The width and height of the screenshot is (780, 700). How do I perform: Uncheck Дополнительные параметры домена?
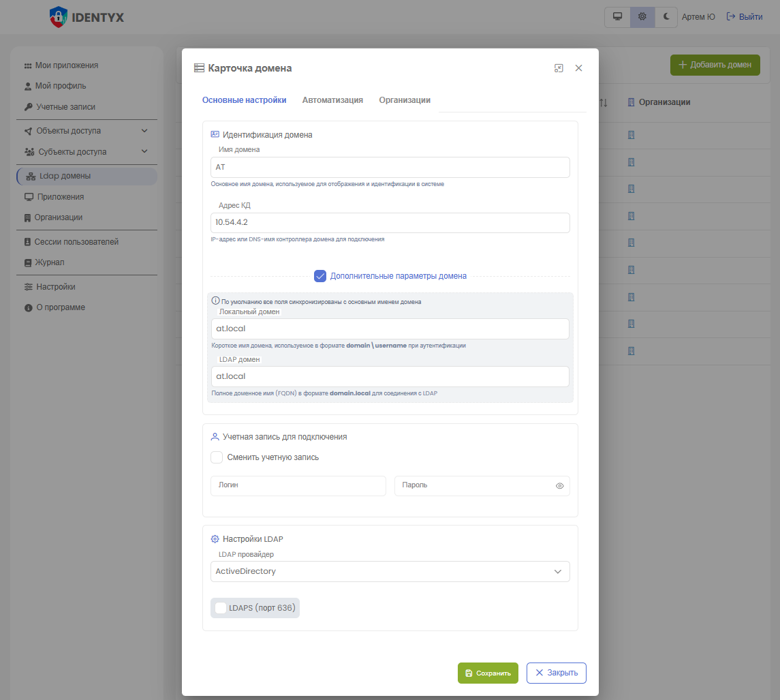[x=320, y=276]
